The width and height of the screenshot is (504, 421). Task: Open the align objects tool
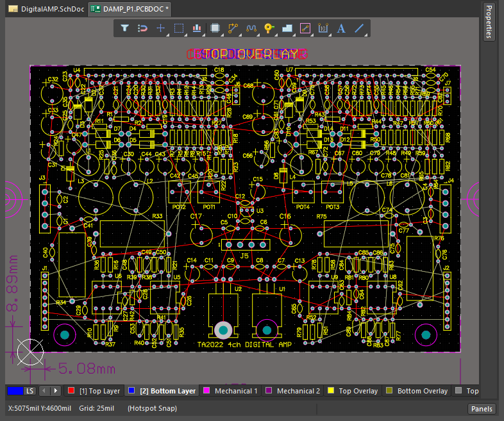pos(197,28)
